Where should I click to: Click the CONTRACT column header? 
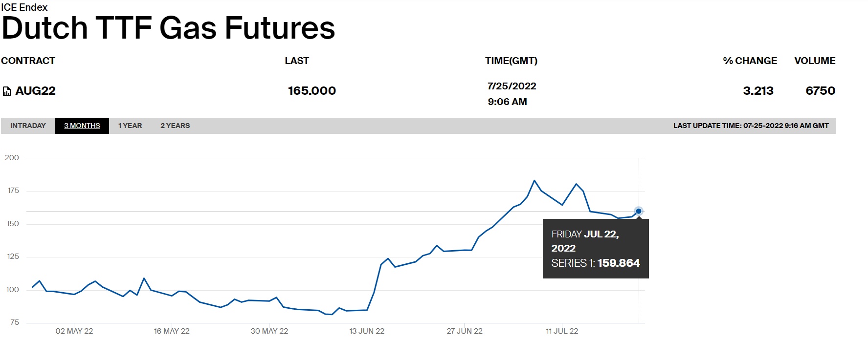coord(28,61)
